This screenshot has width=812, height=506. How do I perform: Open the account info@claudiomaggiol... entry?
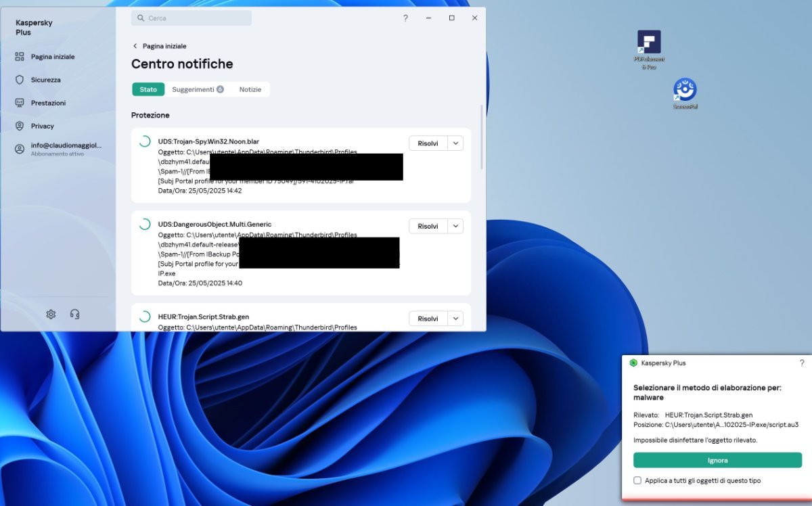pyautogui.click(x=66, y=149)
